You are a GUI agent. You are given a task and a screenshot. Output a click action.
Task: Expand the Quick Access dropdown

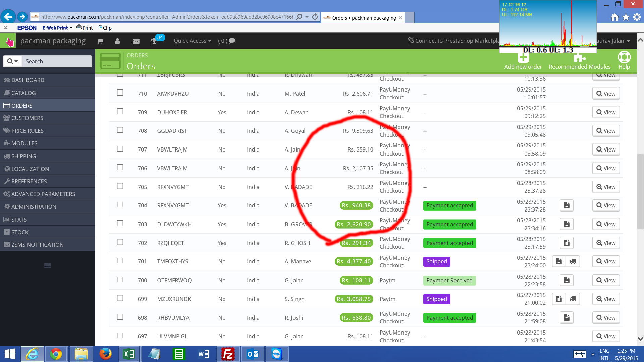tap(193, 41)
